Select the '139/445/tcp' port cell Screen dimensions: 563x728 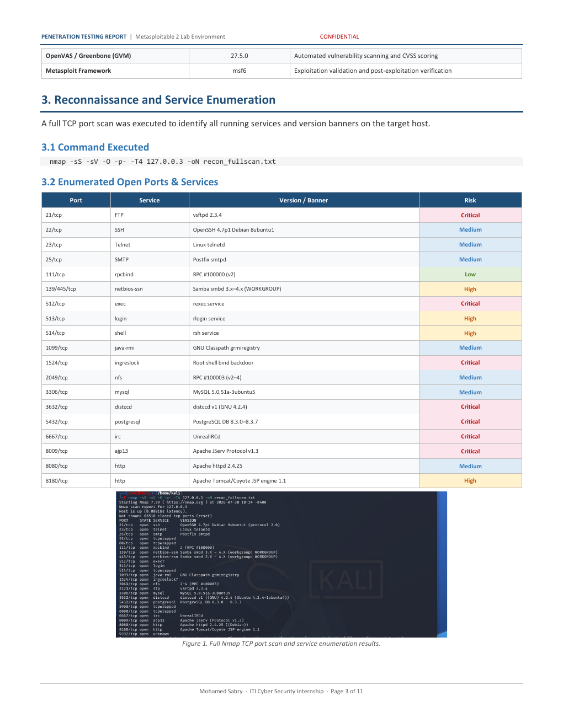[76, 289]
